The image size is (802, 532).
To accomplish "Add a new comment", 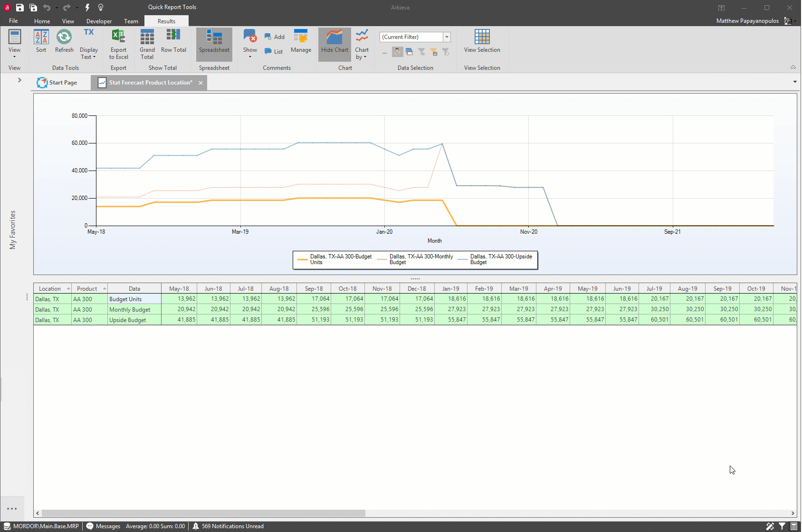I will coord(275,37).
